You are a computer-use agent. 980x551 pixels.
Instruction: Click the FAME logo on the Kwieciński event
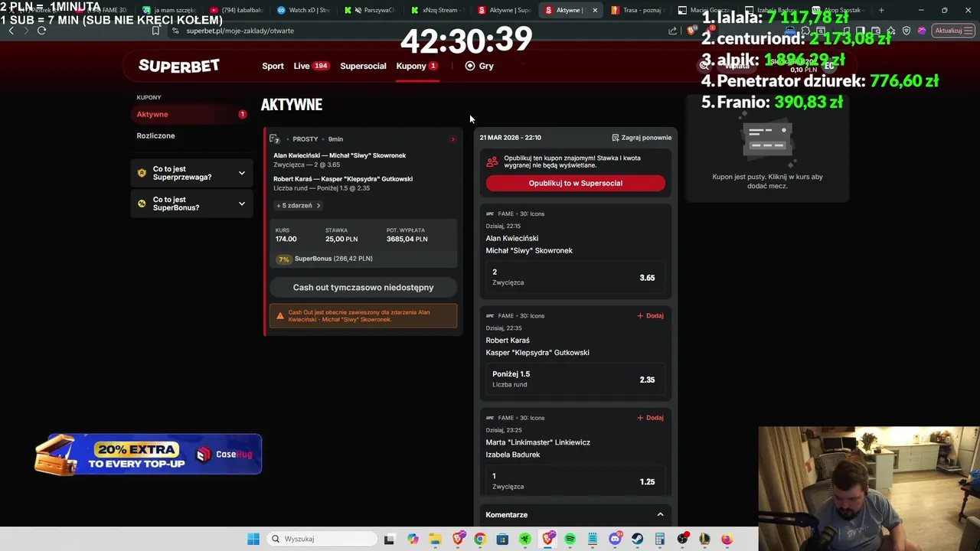coord(490,214)
